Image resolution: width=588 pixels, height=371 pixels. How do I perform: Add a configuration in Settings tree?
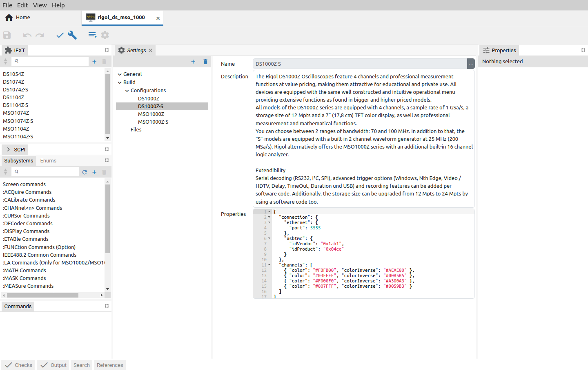[x=193, y=62]
